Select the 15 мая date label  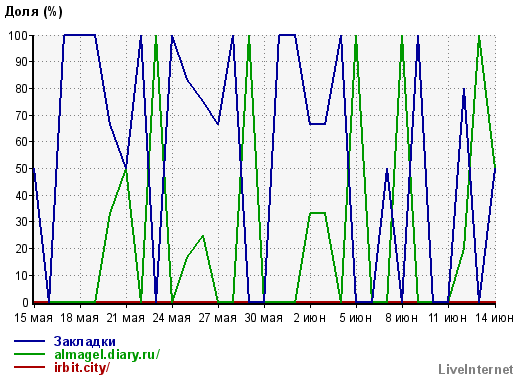click(33, 318)
